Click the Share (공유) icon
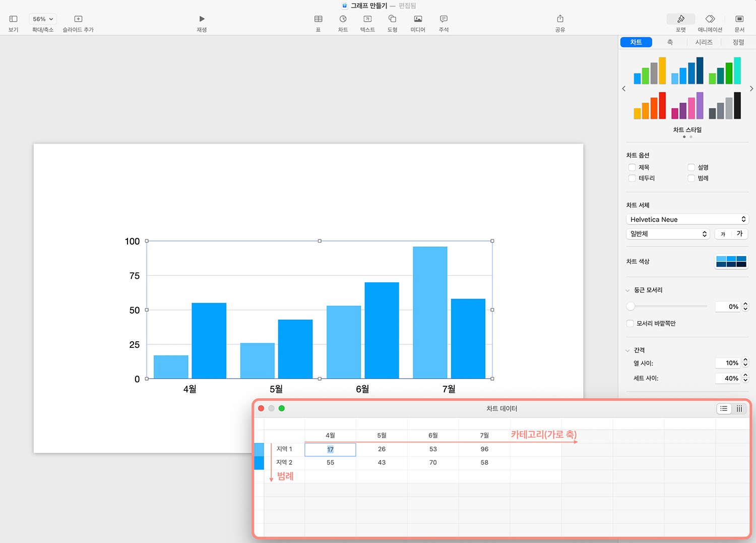Viewport: 756px width, 543px height. point(560,19)
